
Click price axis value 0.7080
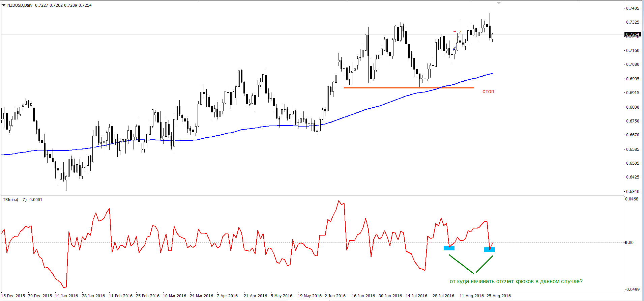(633, 64)
